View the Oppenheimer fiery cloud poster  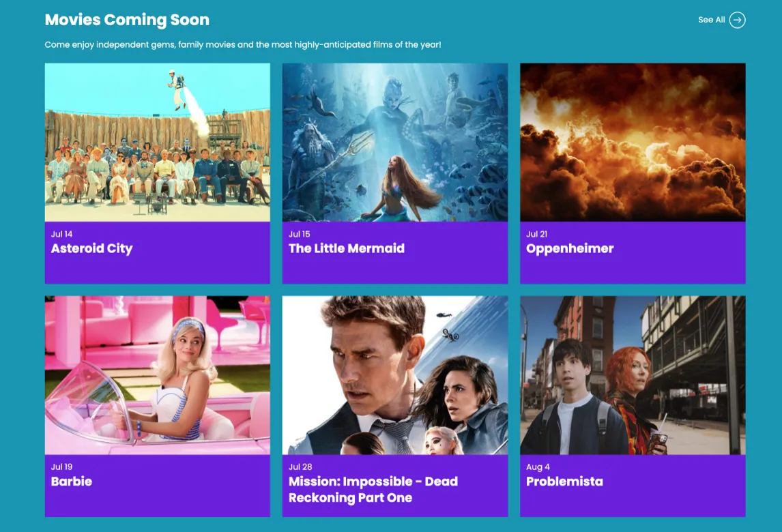click(633, 142)
